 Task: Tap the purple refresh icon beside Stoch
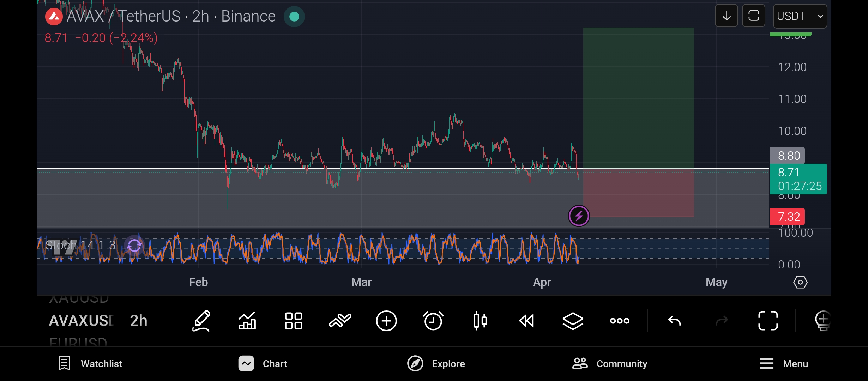pos(134,246)
